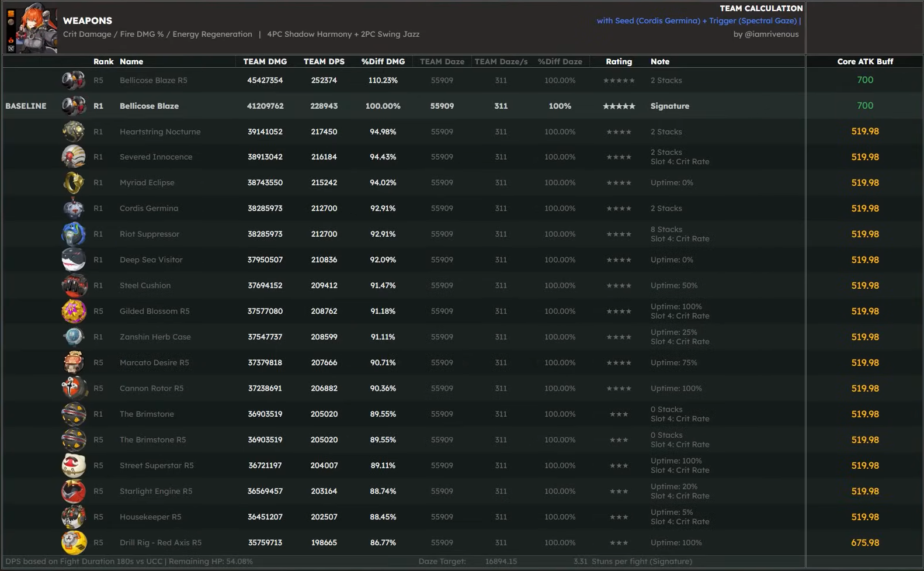This screenshot has width=924, height=571.
Task: Click the "Steel Cushion" weapon name
Action: tap(145, 285)
